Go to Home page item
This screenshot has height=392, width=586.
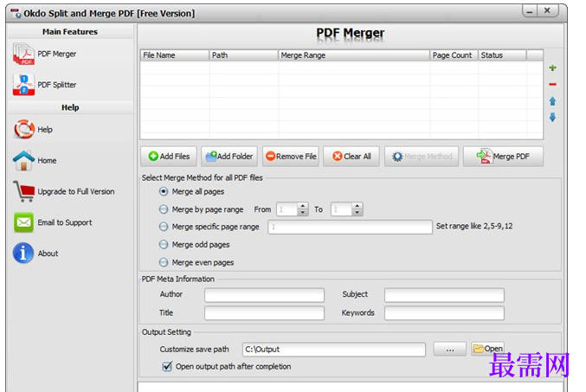click(x=35, y=160)
